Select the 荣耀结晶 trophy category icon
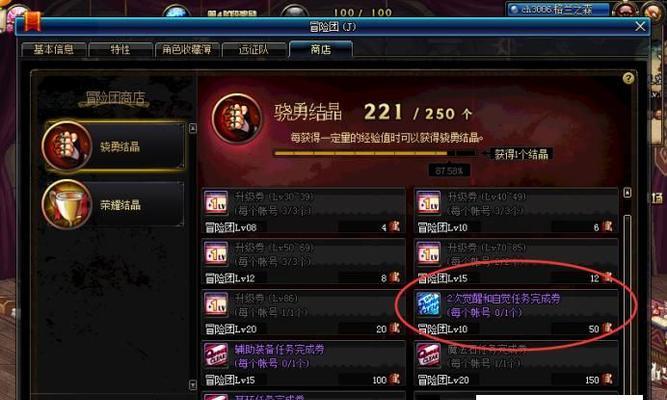667x400 pixels. point(67,204)
